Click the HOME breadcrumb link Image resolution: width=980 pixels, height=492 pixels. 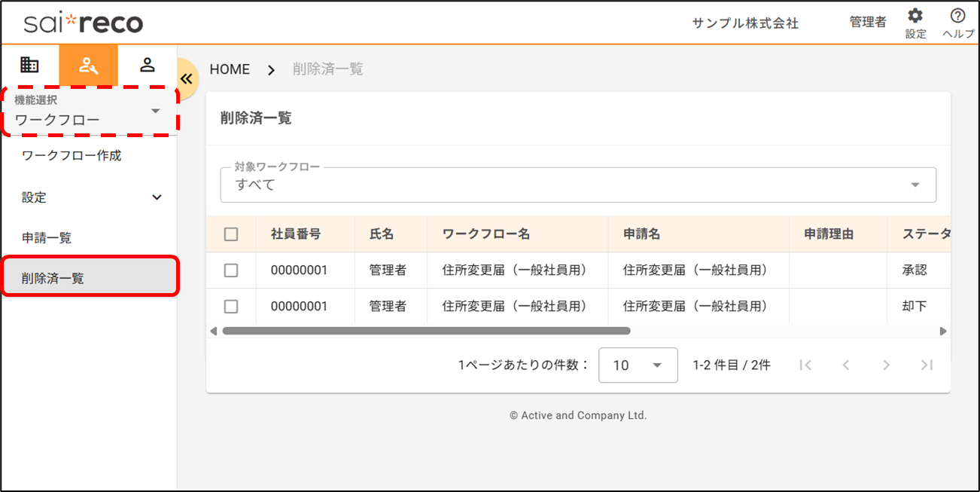[x=230, y=69]
